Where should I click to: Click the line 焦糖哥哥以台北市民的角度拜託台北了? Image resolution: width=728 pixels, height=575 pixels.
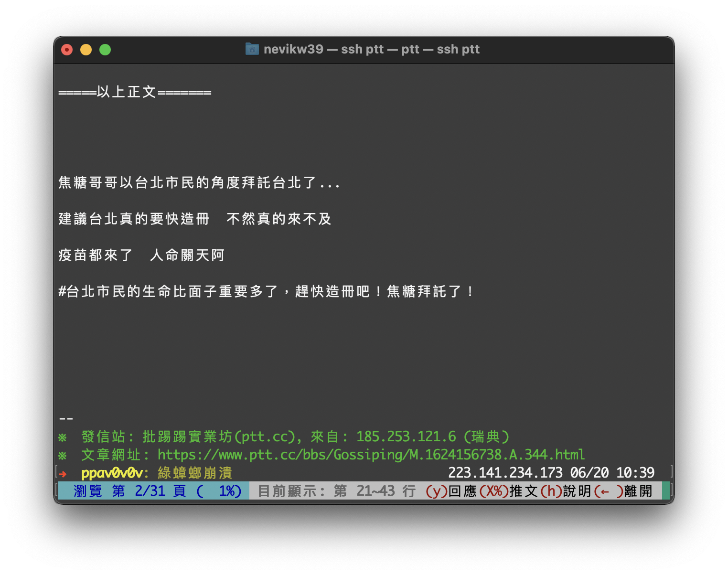[199, 182]
